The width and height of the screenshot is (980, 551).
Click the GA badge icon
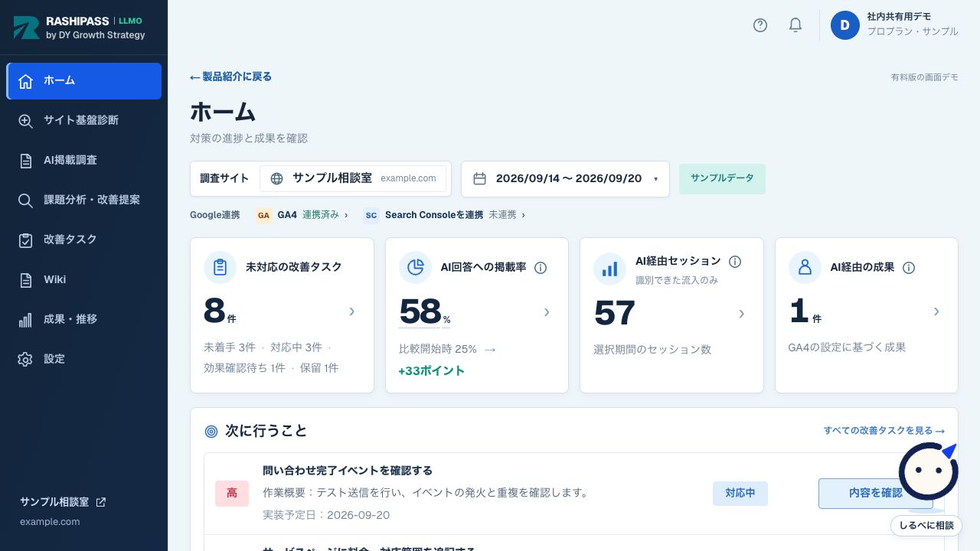tap(264, 215)
